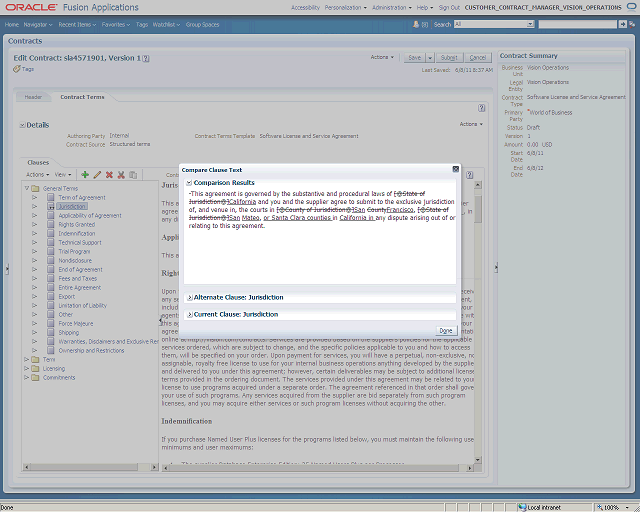Image resolution: width=640 pixels, height=512 pixels.
Task: Open the Navigator menu
Action: click(x=38, y=24)
